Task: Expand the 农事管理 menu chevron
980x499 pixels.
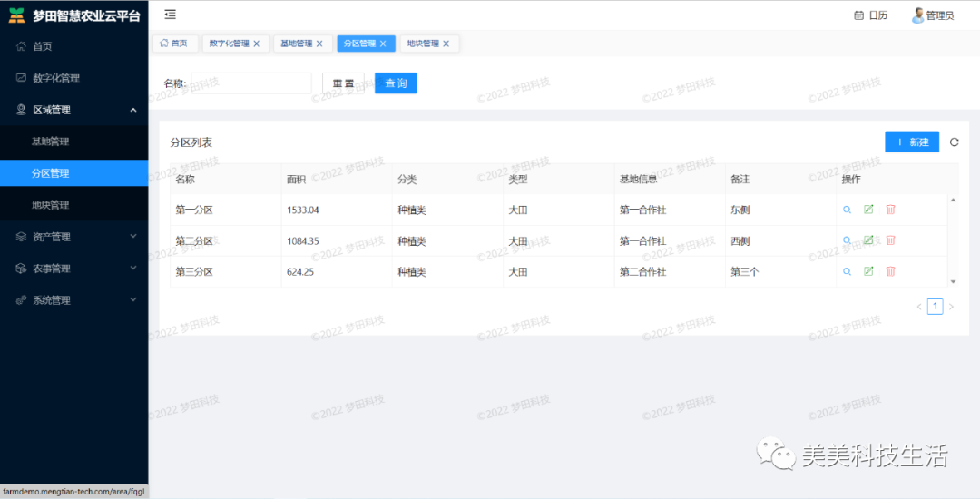Action: point(133,268)
